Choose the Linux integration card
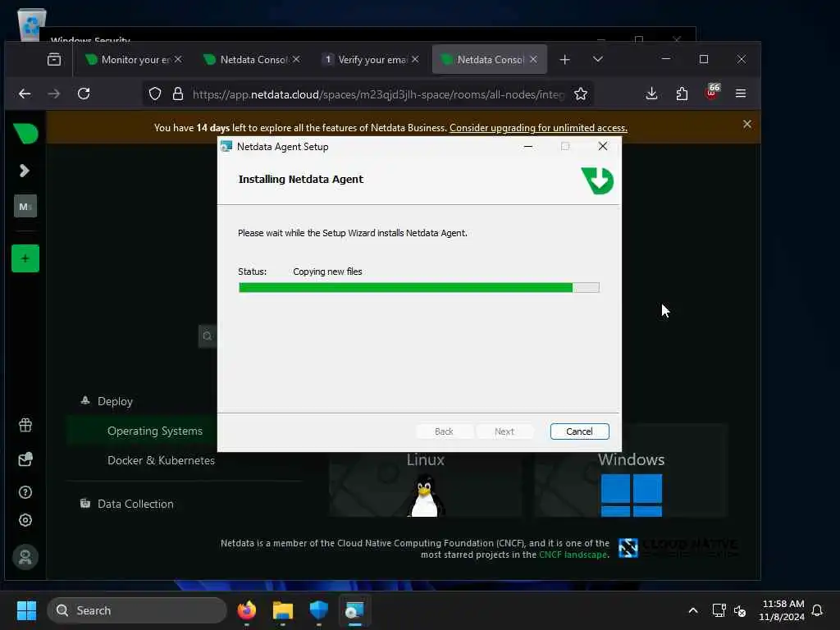 426,485
